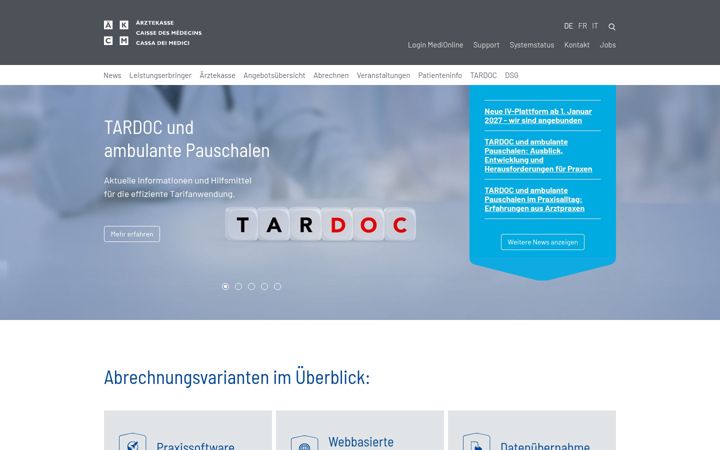Click the hero heading TARDOC und ambulante Pauschalen
Screen dimensions: 720x450
(x=187, y=139)
